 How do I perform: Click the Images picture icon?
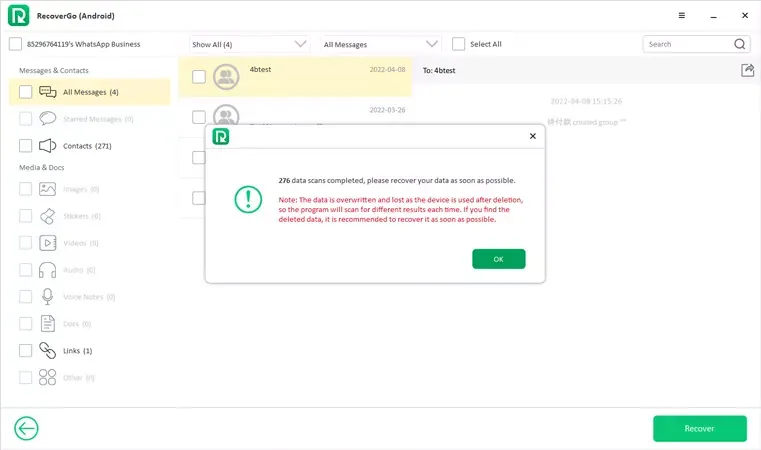point(48,189)
